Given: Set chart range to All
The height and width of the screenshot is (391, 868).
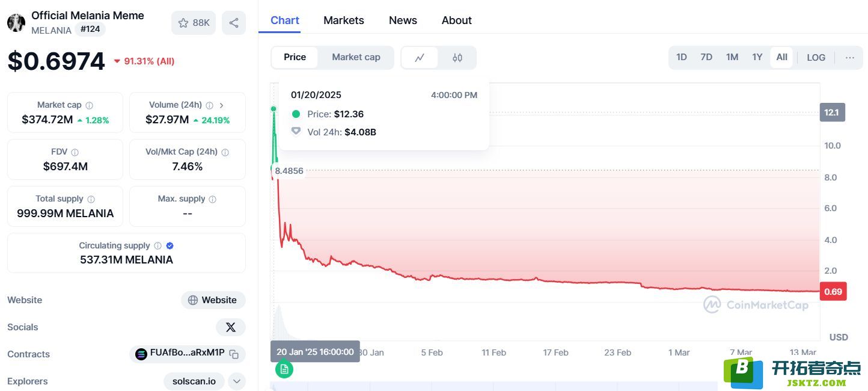Looking at the screenshot, I should click(x=781, y=57).
